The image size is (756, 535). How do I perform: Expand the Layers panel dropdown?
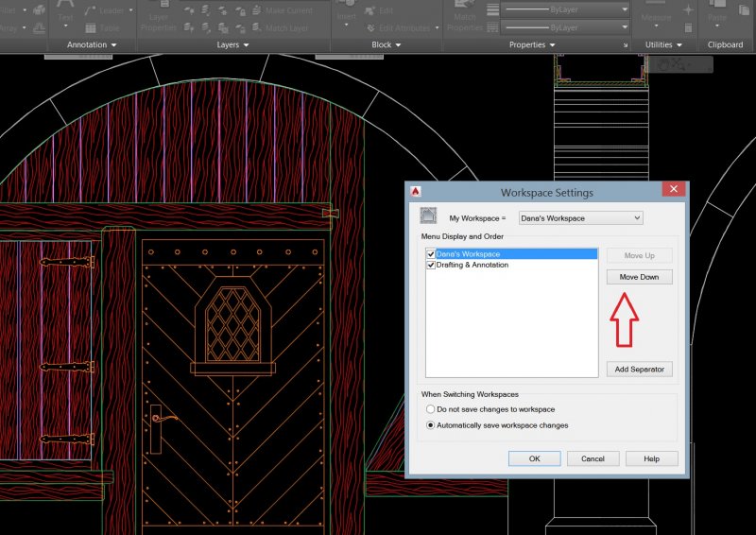[233, 44]
